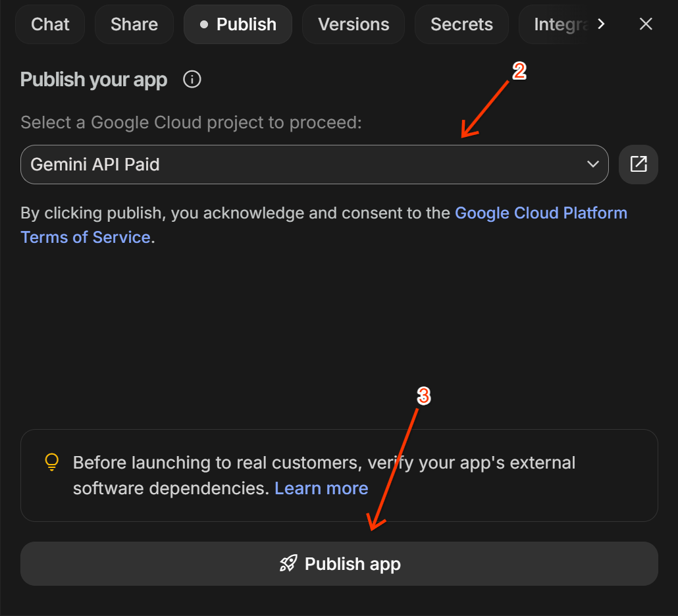Image resolution: width=678 pixels, height=616 pixels.
Task: Click the lightbulb tip icon
Action: click(52, 462)
